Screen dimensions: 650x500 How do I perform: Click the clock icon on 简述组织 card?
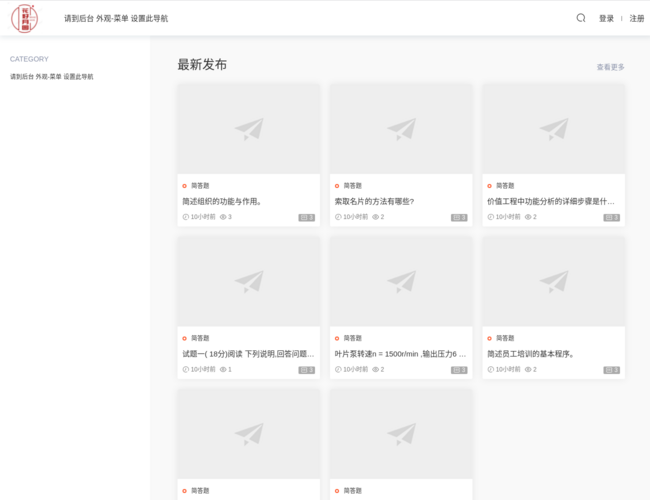pyautogui.click(x=186, y=217)
